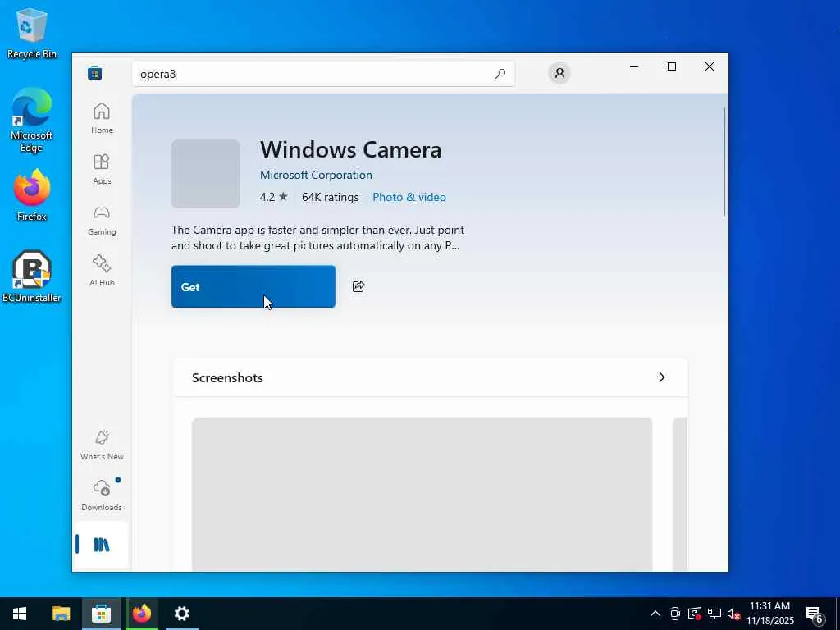Image resolution: width=840 pixels, height=630 pixels.
Task: Open the first screenshot preview
Action: 422,494
